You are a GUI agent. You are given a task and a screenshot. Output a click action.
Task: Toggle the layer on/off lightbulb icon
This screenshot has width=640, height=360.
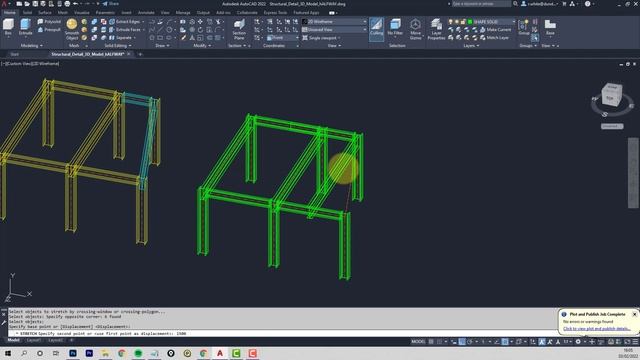[x=451, y=22]
